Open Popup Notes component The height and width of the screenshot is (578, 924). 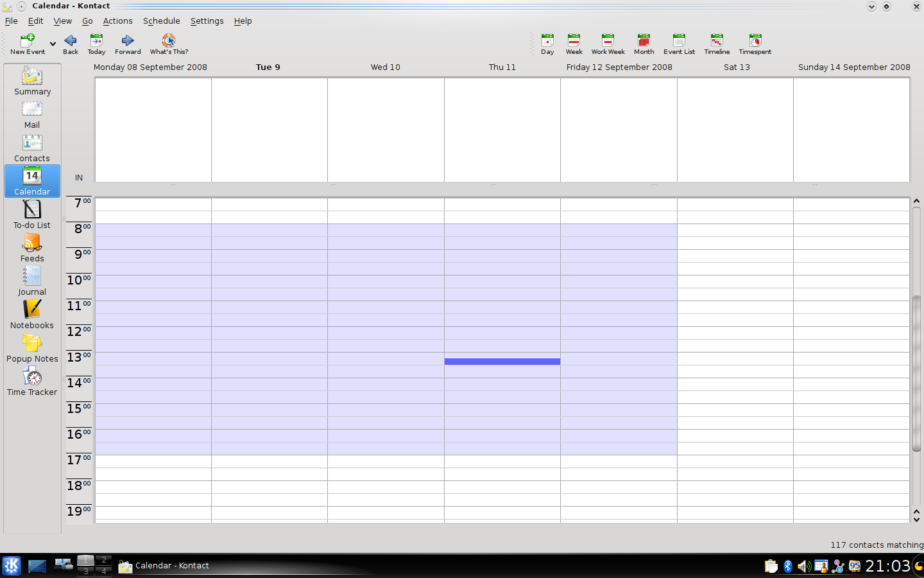click(32, 348)
